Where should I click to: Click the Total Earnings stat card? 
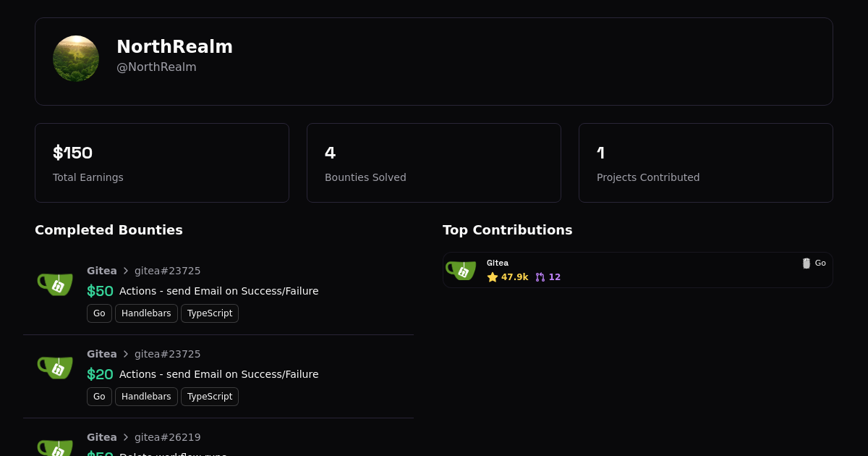(x=162, y=163)
